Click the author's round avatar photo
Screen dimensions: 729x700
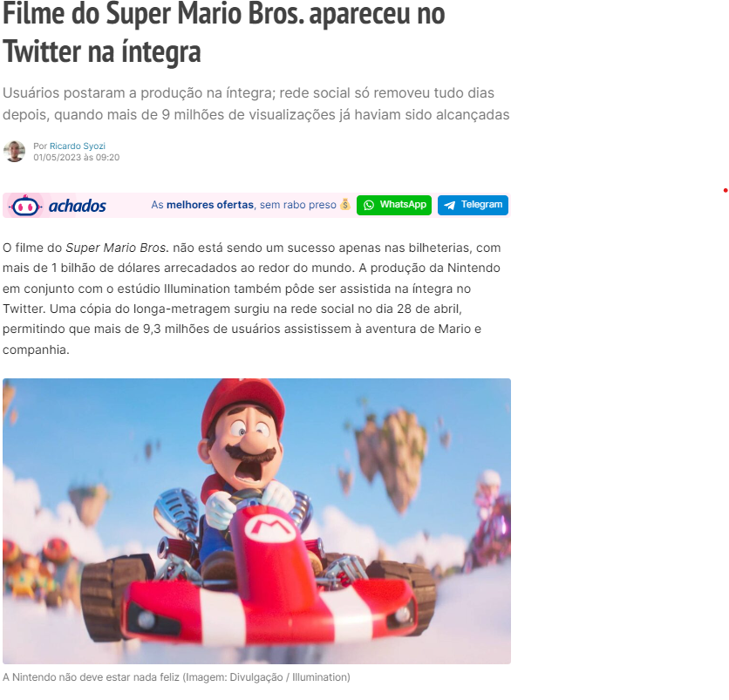[15, 152]
